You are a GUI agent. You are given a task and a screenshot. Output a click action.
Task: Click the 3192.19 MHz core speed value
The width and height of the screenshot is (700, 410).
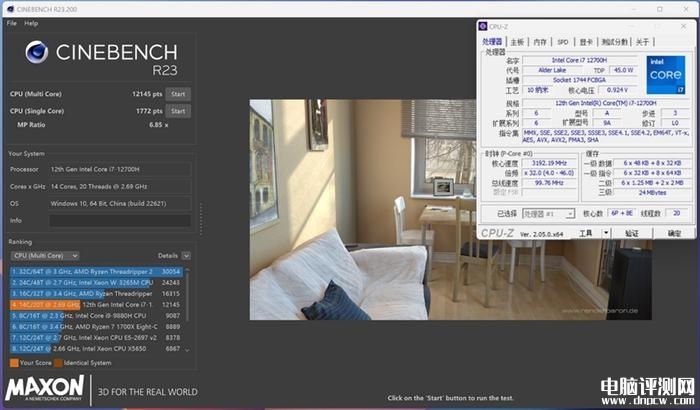tap(549, 163)
